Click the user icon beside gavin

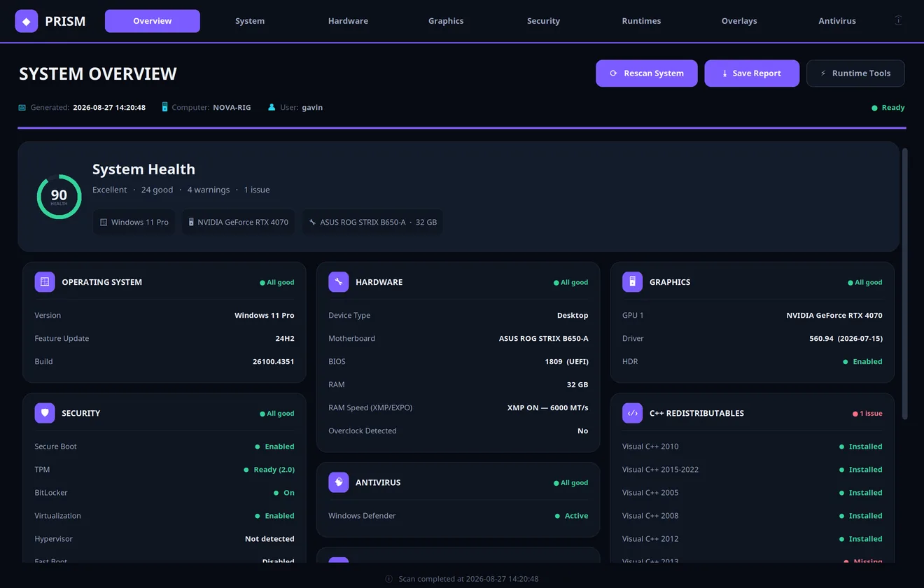tap(272, 107)
